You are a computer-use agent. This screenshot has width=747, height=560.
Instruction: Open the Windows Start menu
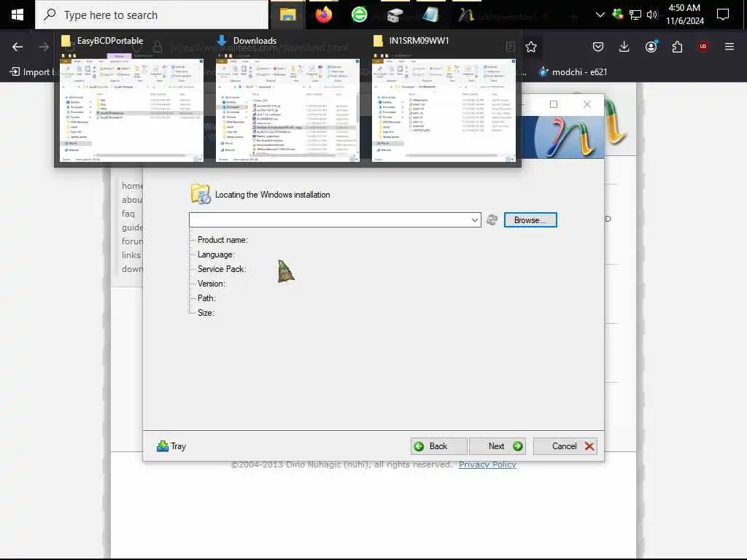point(18,15)
